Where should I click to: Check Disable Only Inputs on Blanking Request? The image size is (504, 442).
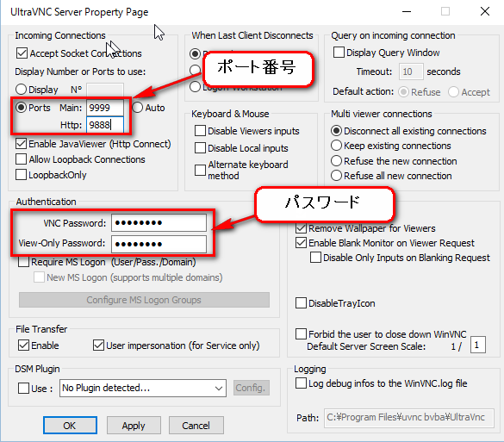pos(315,258)
